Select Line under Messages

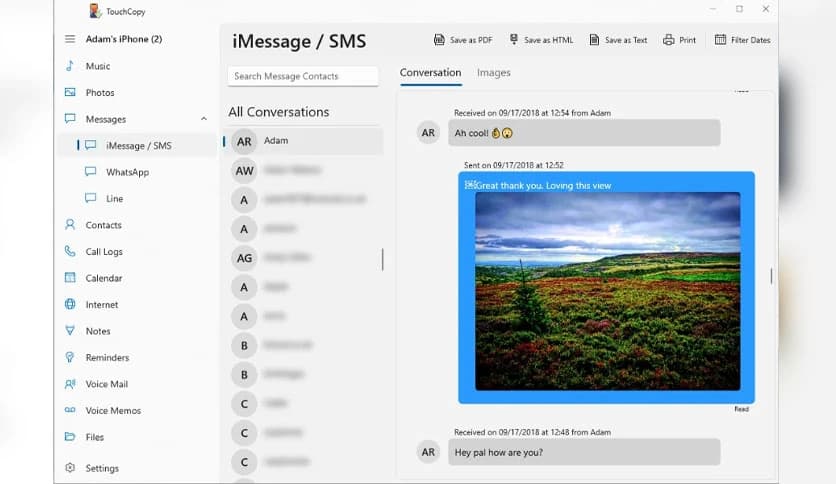click(114, 199)
